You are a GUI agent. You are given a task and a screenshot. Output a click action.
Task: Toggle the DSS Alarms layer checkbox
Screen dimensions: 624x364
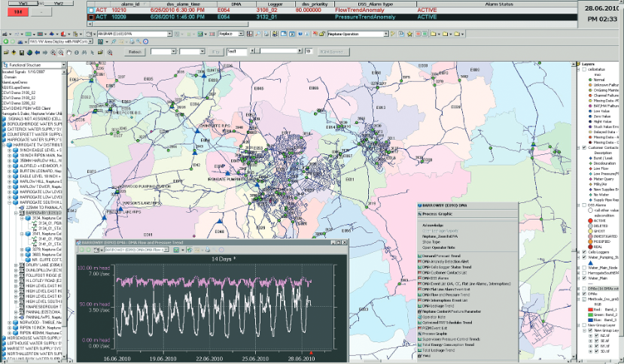584,205
